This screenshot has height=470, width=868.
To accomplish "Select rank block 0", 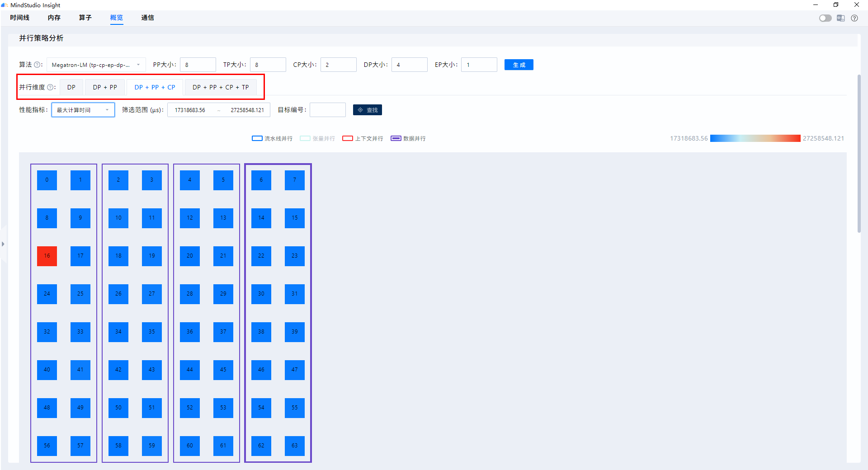I will click(47, 180).
